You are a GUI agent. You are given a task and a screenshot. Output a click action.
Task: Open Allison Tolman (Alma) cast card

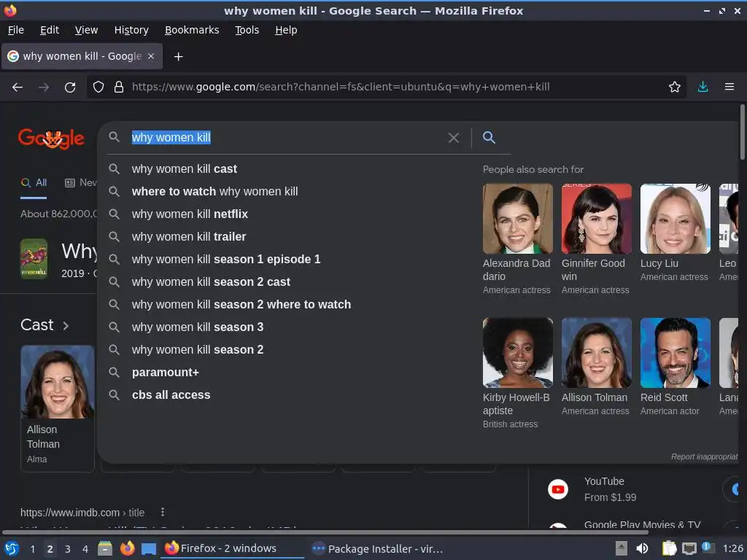58,408
